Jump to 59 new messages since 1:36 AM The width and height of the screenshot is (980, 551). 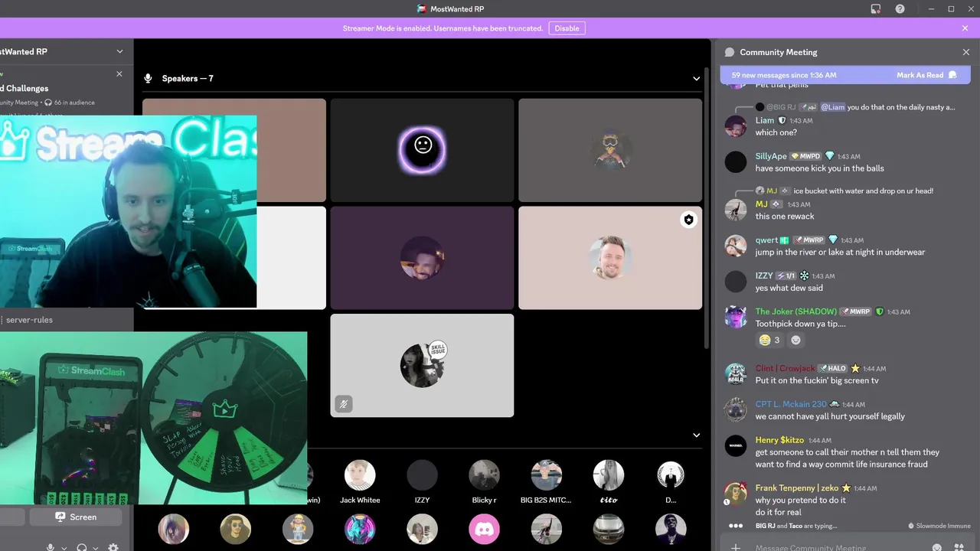click(x=784, y=75)
